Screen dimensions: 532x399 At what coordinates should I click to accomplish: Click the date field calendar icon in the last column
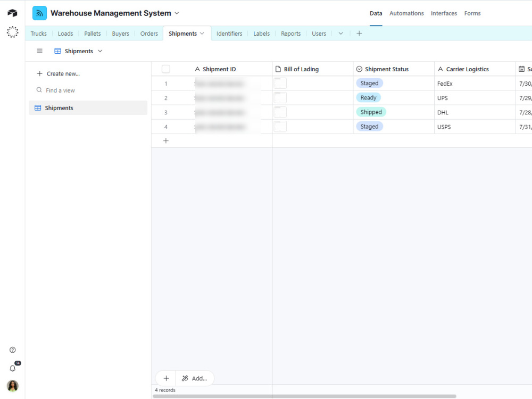click(521, 69)
